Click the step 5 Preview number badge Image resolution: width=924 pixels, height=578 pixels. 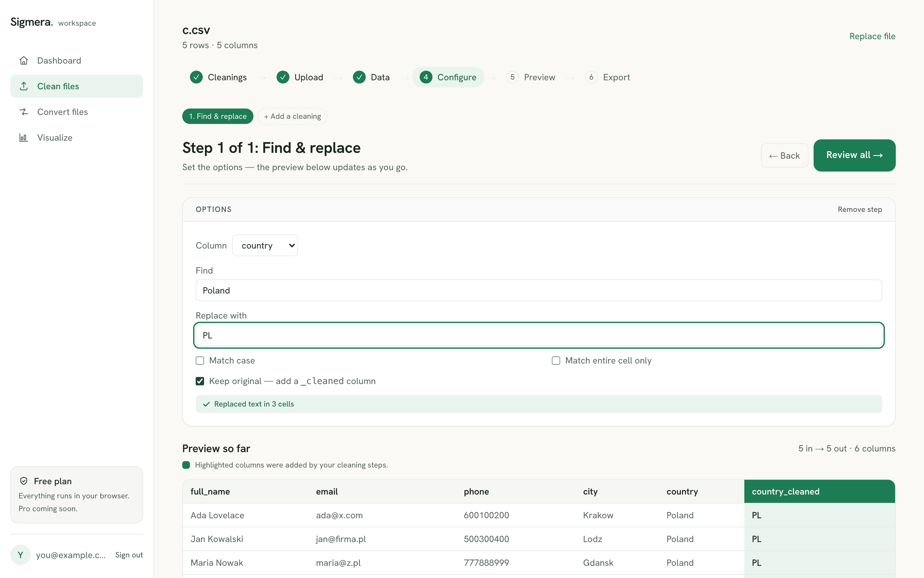pos(512,77)
